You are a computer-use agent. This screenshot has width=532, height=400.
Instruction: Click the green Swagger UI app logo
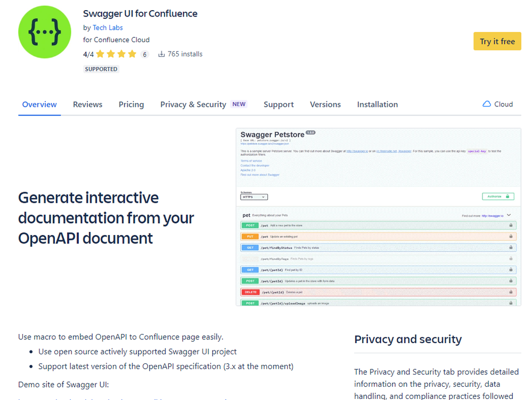pos(44,32)
